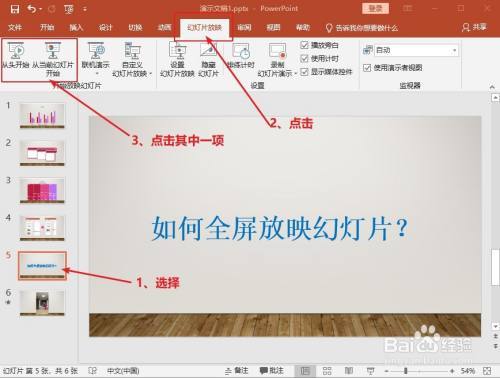
Task: Click the 54% zoom level
Action: click(x=468, y=371)
